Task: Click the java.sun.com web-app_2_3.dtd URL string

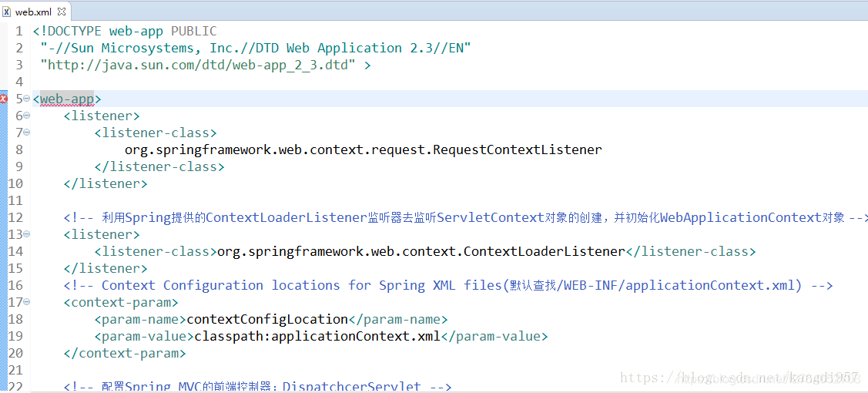Action: pos(198,65)
